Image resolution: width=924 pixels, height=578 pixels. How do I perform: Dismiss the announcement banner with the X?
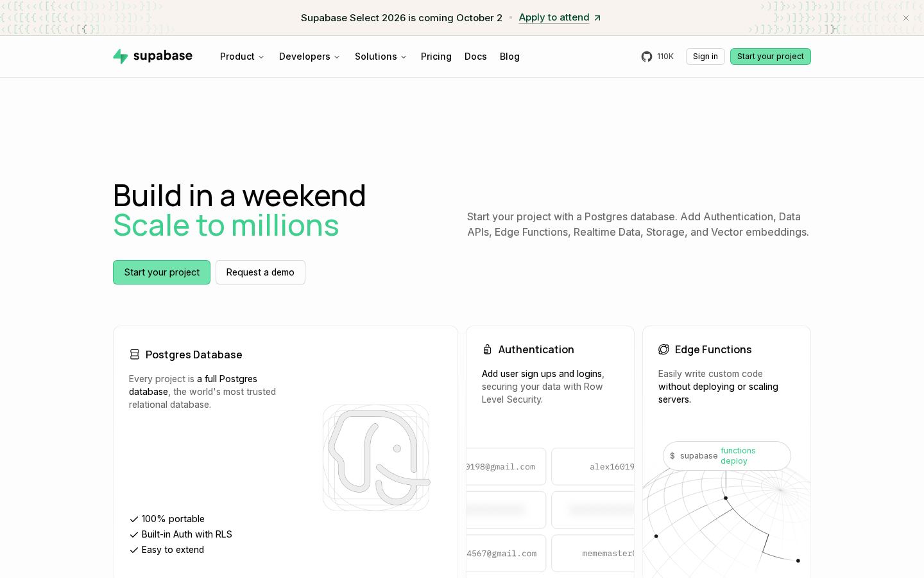tap(906, 18)
